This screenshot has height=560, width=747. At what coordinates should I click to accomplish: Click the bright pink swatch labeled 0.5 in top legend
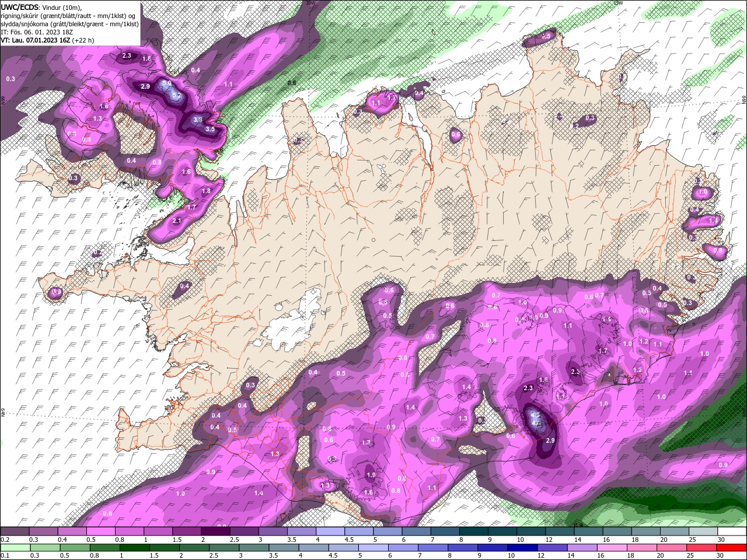[x=100, y=531]
